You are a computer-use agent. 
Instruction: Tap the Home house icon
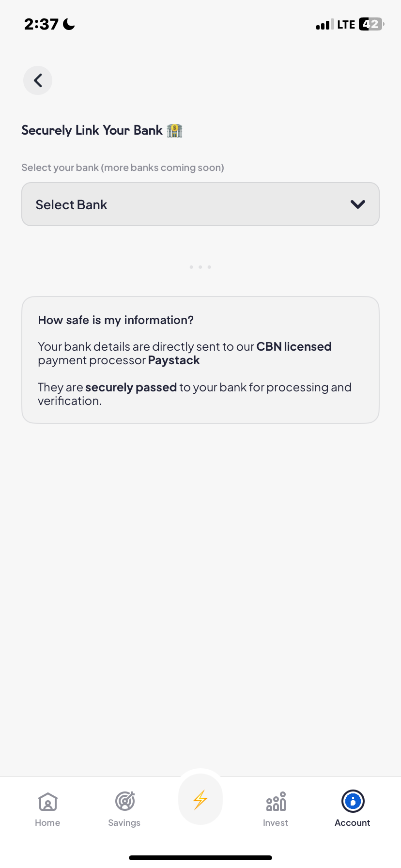tap(47, 802)
